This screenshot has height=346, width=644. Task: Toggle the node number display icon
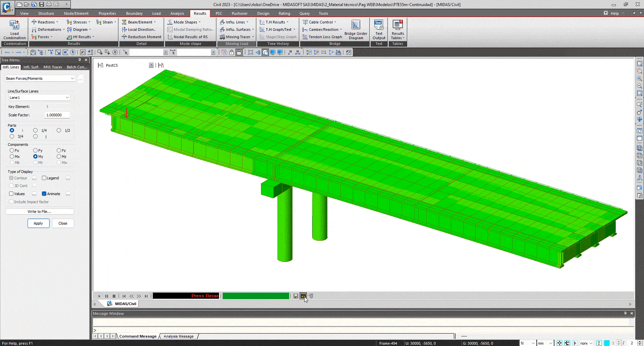pos(290,52)
